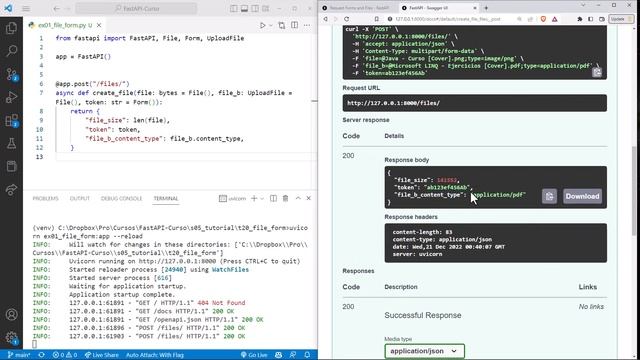Image resolution: width=640 pixels, height=360 pixels.
Task: Split the editor to the right
Action: click(x=294, y=25)
